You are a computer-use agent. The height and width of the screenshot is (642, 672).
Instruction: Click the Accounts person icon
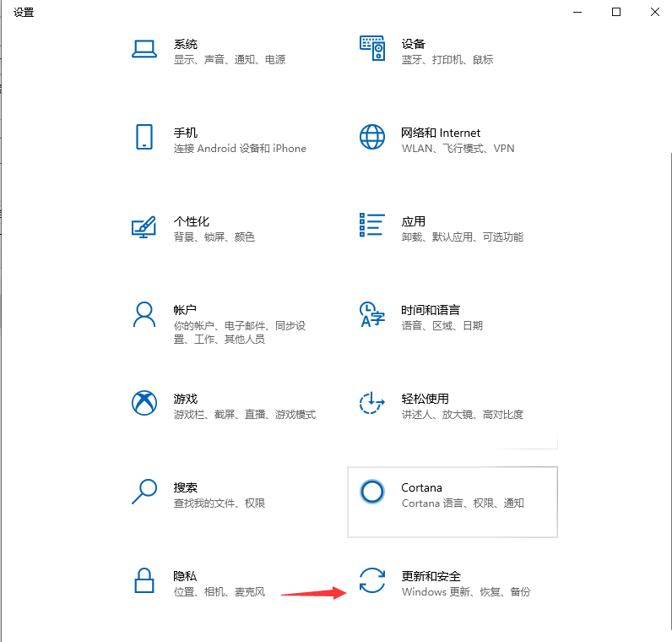[144, 314]
